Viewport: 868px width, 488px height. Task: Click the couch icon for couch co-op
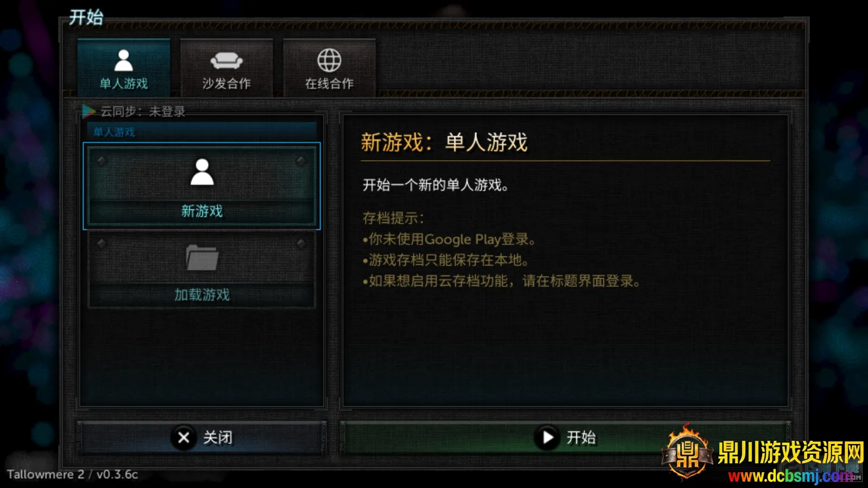click(226, 61)
